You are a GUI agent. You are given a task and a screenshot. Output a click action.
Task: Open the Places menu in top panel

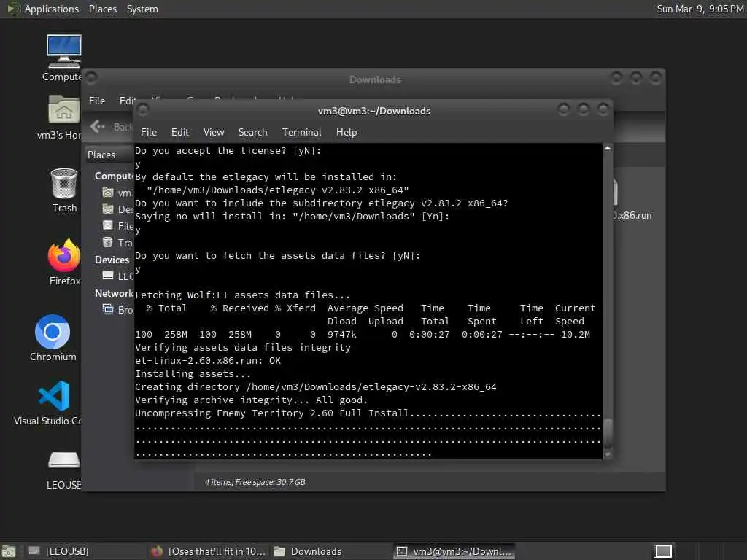[102, 9]
